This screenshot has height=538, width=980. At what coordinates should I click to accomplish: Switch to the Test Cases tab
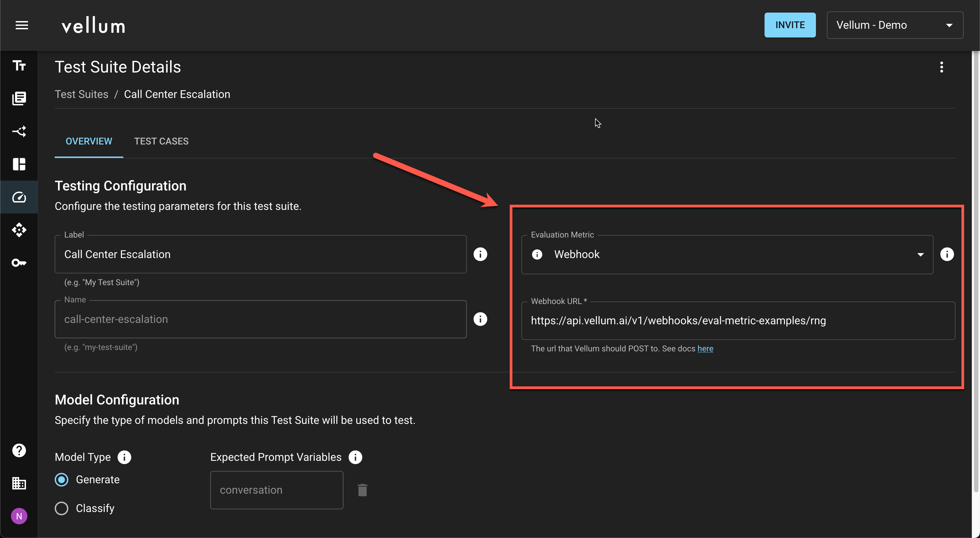click(x=161, y=141)
